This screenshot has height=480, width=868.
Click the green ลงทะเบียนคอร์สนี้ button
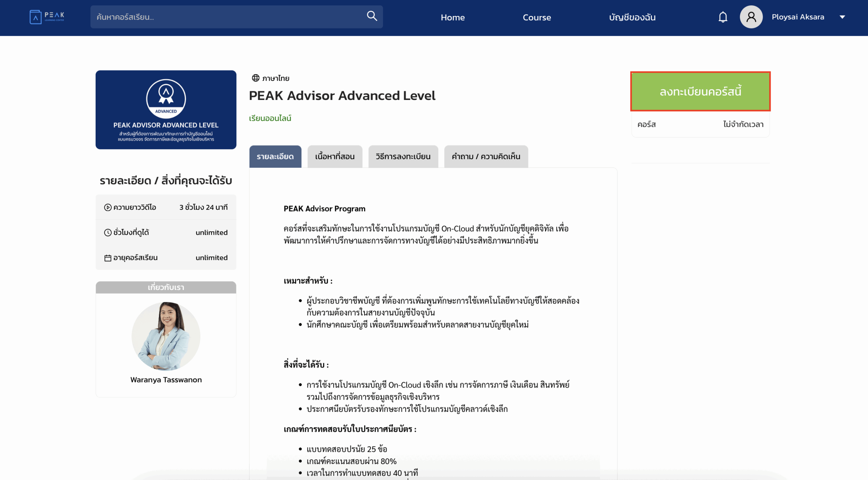(700, 91)
